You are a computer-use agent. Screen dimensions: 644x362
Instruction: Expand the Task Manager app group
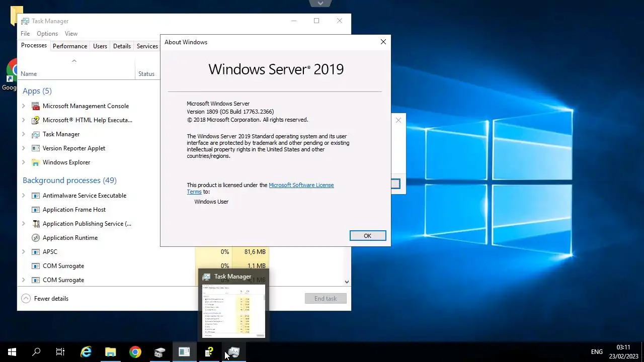point(24,134)
